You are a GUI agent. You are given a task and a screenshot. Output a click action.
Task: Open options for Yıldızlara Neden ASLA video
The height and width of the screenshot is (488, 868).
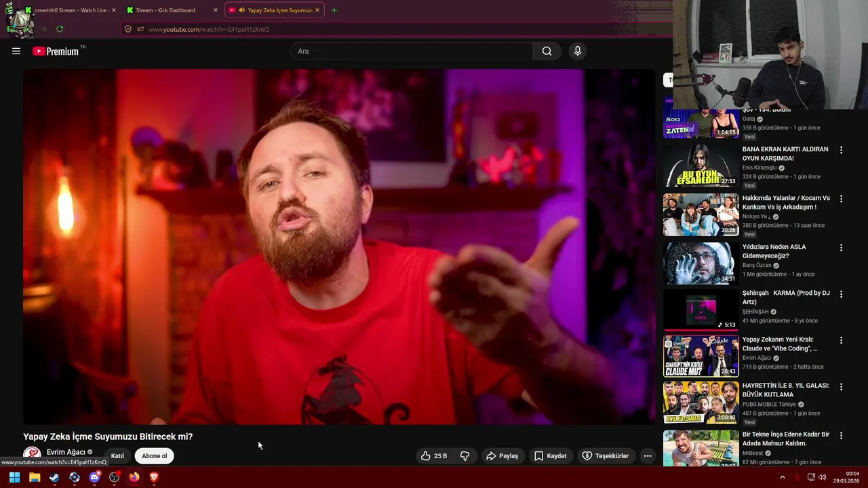(841, 247)
